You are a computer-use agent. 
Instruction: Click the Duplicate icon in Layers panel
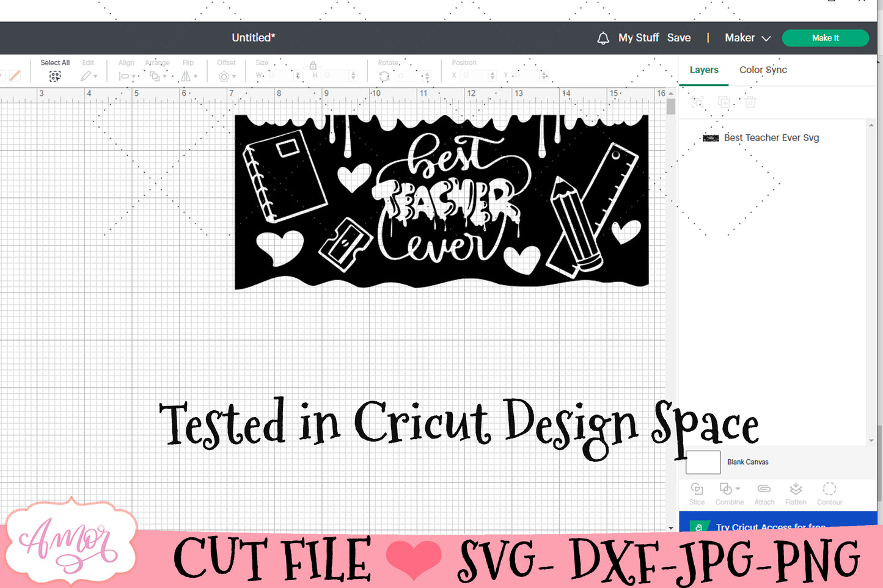pos(724,103)
